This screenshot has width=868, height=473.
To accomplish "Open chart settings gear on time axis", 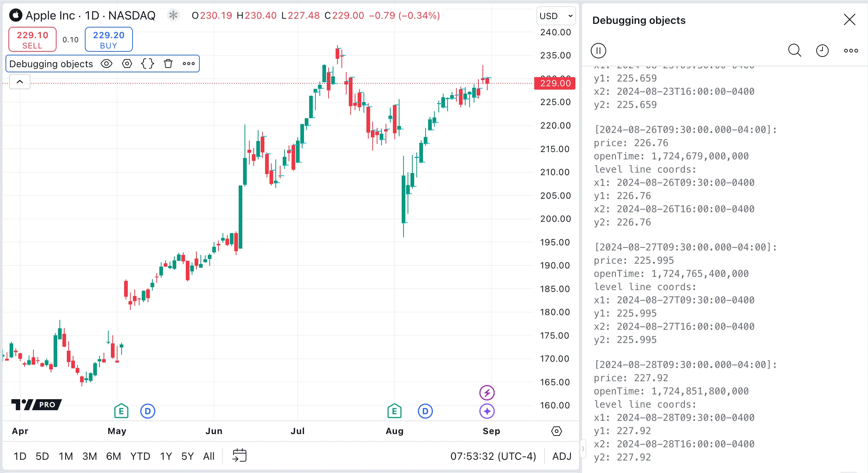I will point(556,431).
